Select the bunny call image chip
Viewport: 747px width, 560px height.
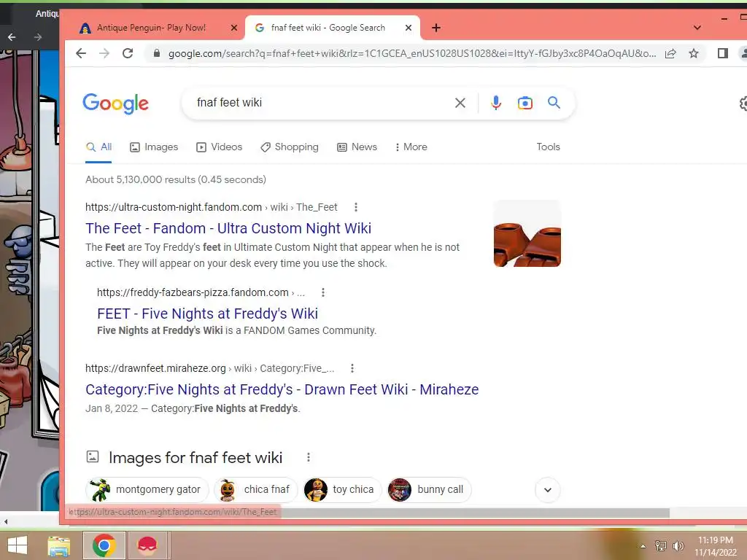coord(429,490)
